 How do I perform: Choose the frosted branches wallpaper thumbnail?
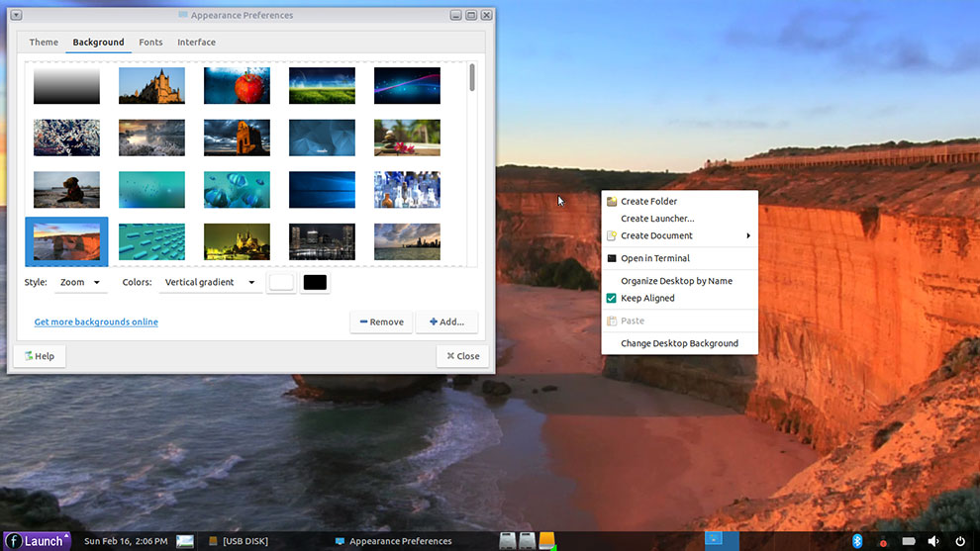point(67,138)
